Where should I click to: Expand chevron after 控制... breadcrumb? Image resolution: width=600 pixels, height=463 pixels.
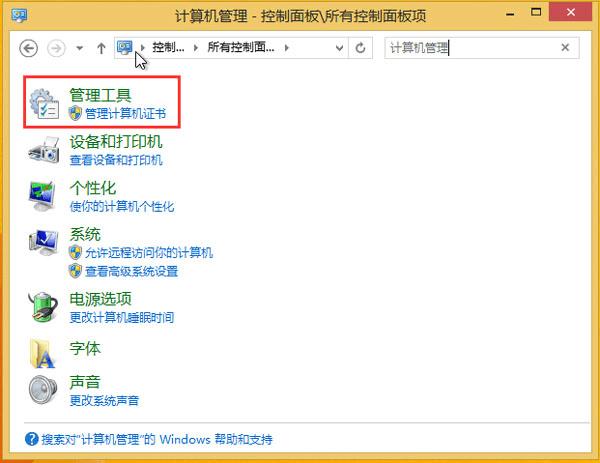click(x=196, y=48)
